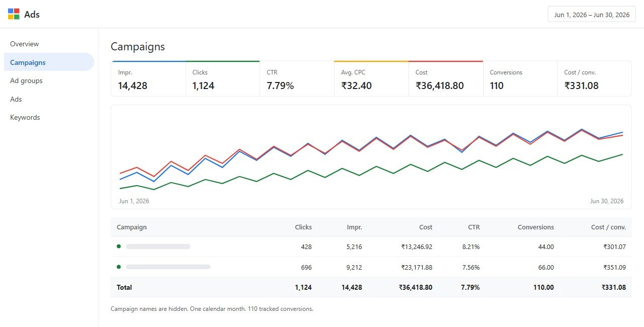Click the footnote about hidden campaign names
The width and height of the screenshot is (644, 327).
[212, 309]
